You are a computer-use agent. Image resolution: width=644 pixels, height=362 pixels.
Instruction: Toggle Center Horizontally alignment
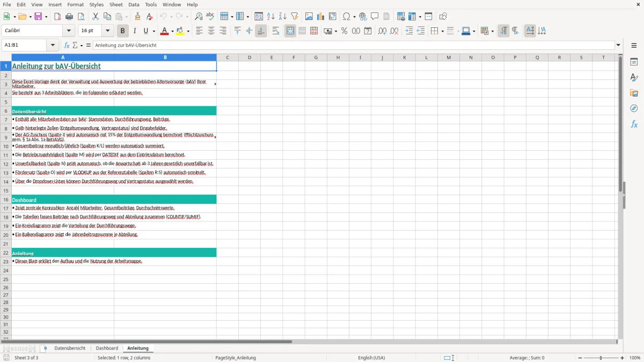211,31
